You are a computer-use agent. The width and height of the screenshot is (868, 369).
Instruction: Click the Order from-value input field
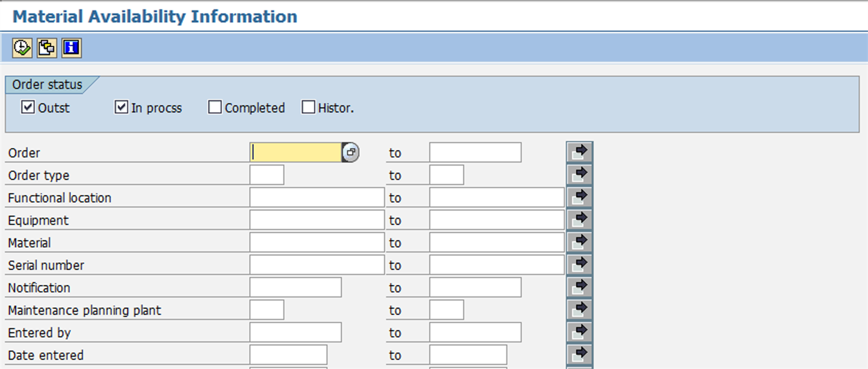coord(296,153)
